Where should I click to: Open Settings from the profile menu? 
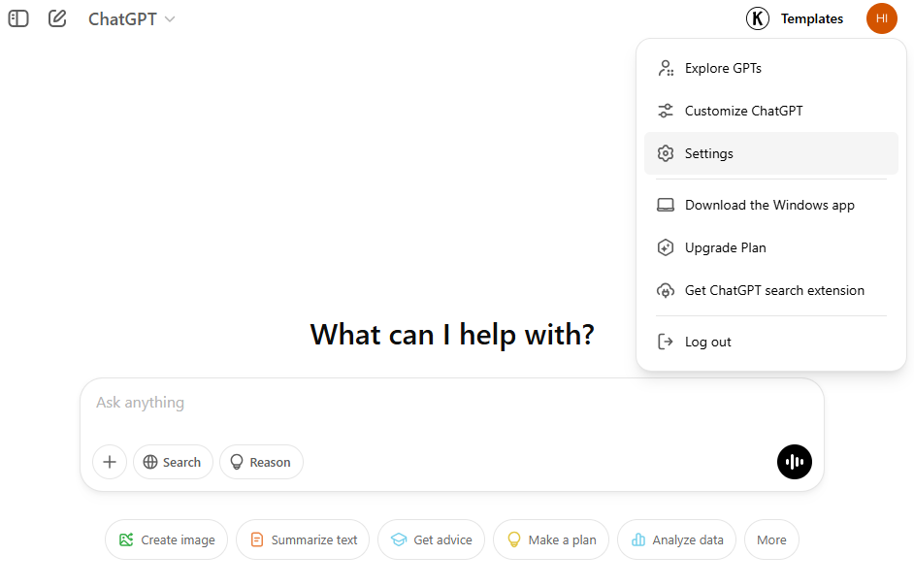[x=770, y=153]
